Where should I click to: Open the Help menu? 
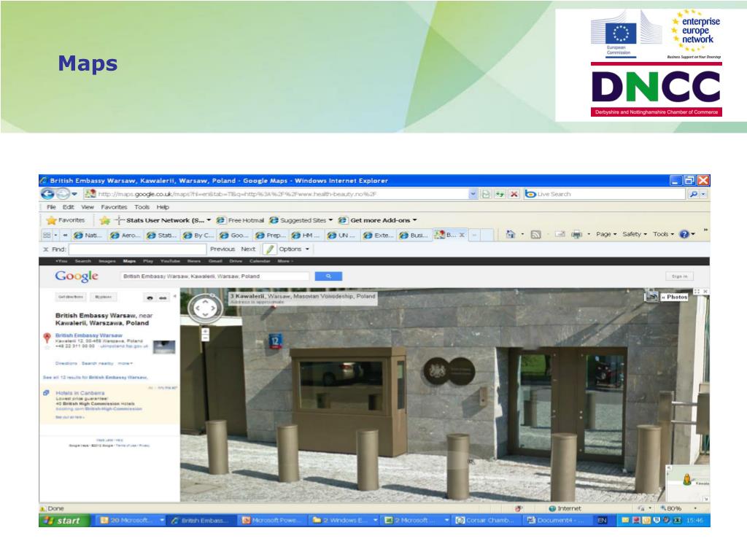tap(163, 207)
